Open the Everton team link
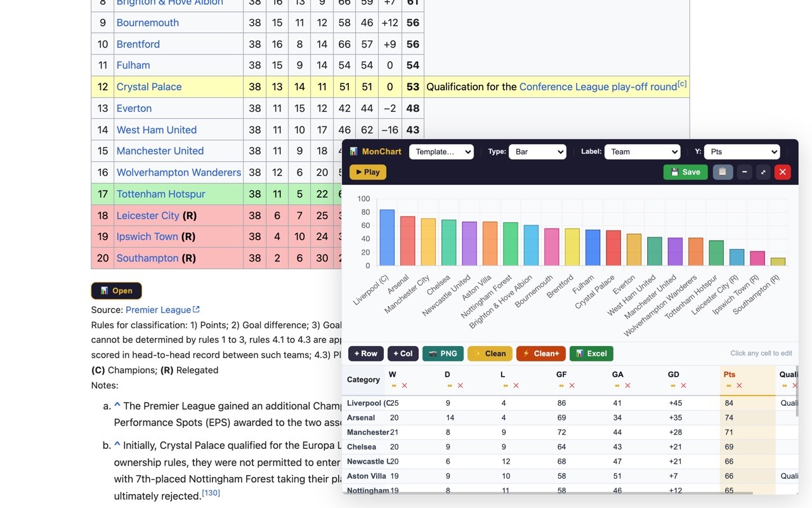Image resolution: width=812 pixels, height=508 pixels. tap(134, 109)
